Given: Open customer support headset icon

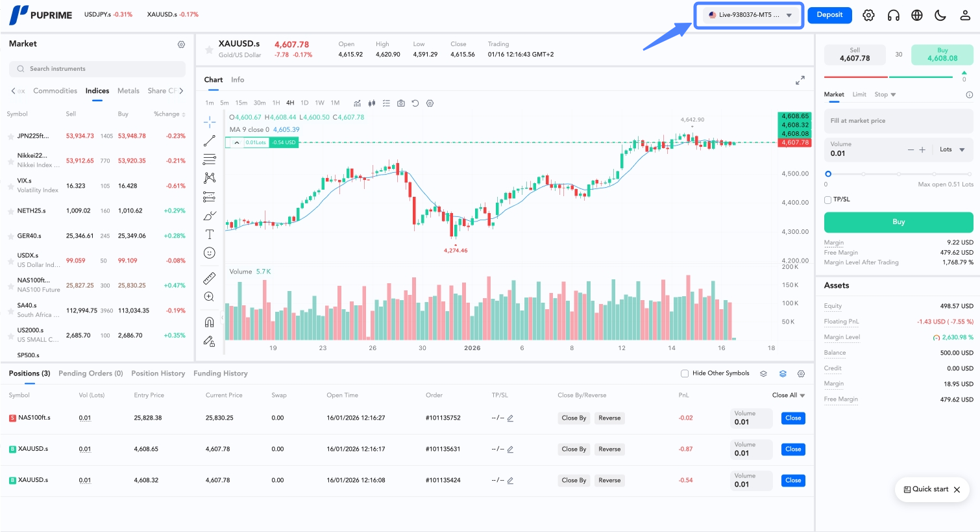Looking at the screenshot, I should tap(893, 15).
